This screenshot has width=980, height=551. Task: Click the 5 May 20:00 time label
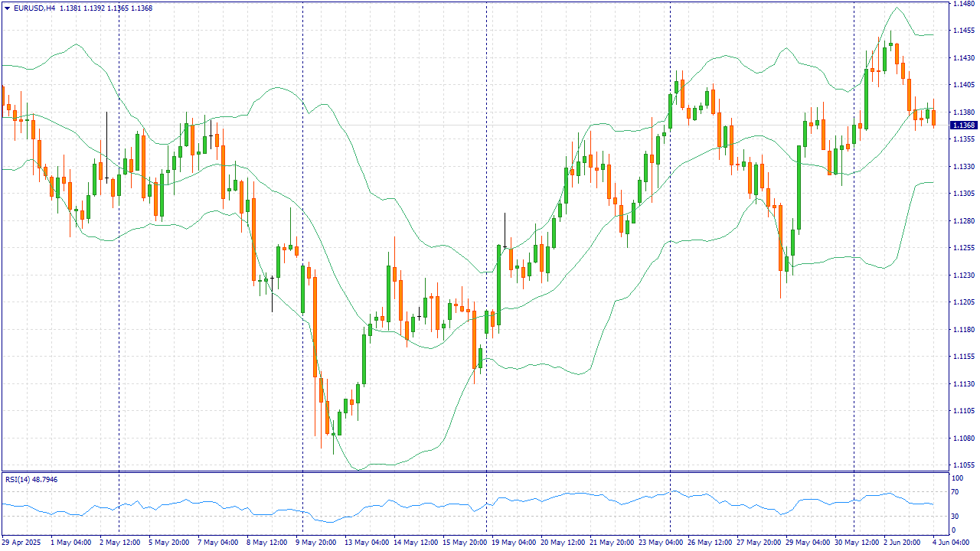coord(168,542)
